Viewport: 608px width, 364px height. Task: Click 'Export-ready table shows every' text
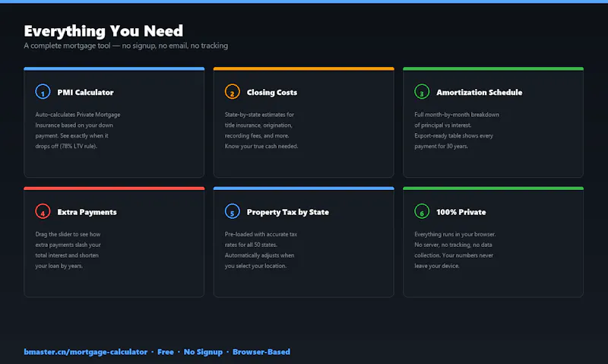point(454,136)
